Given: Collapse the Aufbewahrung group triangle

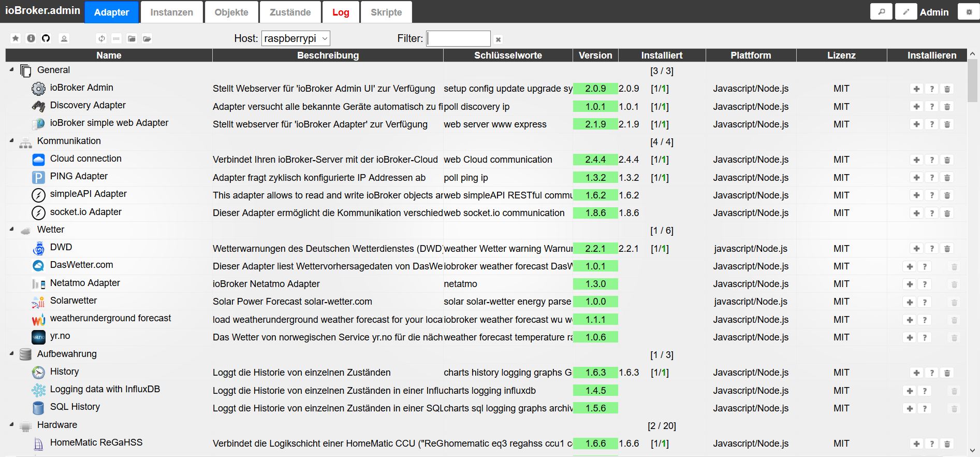Looking at the screenshot, I should tap(12, 353).
